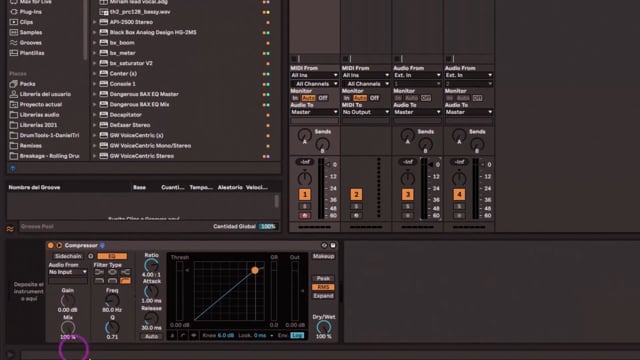Toggle the Env Log mode

pos(298,336)
